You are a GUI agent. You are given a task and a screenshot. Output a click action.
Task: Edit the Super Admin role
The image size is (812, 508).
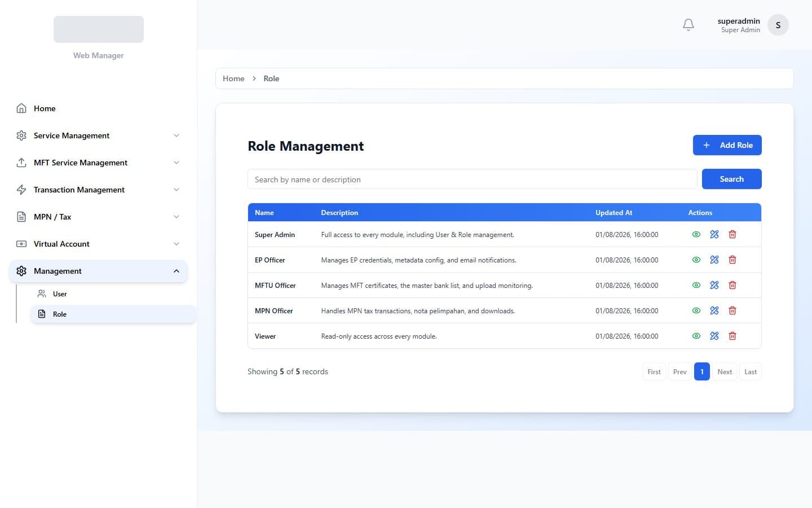pyautogui.click(x=714, y=234)
